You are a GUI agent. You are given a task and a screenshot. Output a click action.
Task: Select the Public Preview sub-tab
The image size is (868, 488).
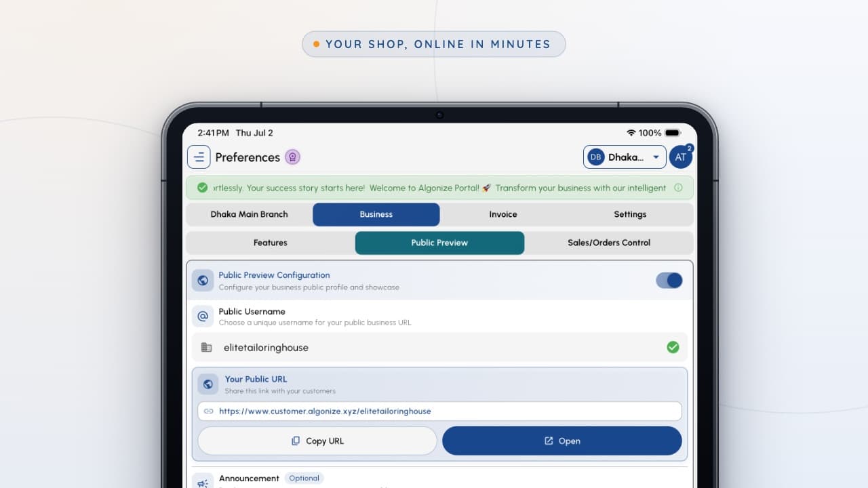pyautogui.click(x=439, y=243)
